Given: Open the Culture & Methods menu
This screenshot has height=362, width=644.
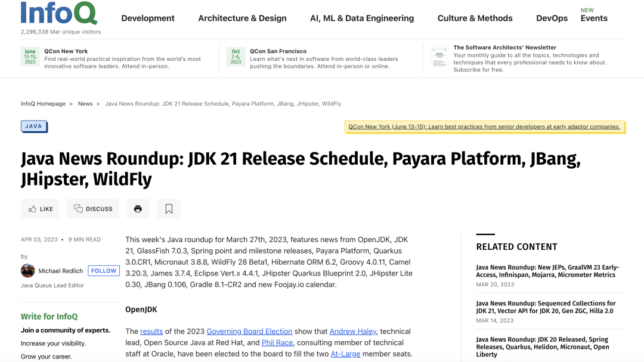Looking at the screenshot, I should [475, 18].
